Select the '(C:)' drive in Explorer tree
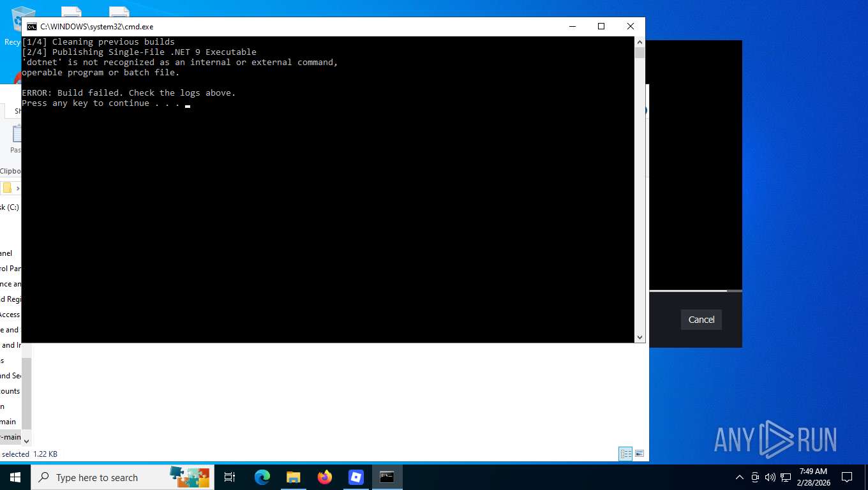Image resolution: width=868 pixels, height=490 pixels. click(x=11, y=207)
